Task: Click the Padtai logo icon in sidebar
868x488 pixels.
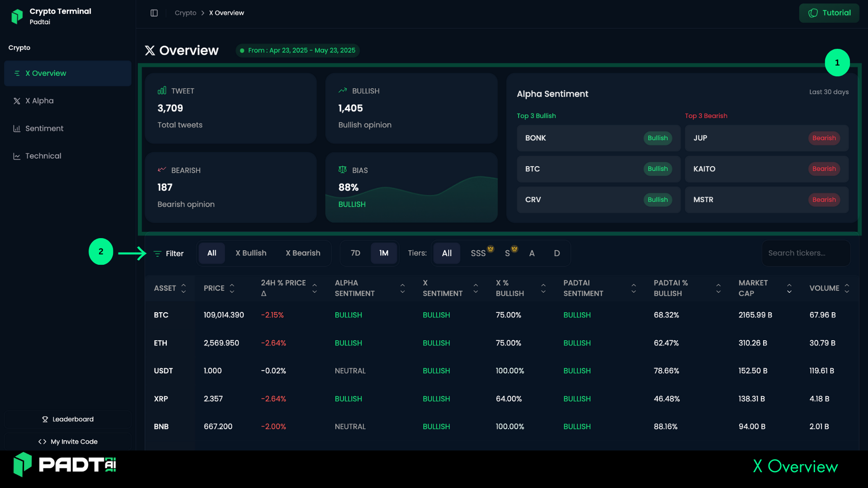Action: (17, 16)
